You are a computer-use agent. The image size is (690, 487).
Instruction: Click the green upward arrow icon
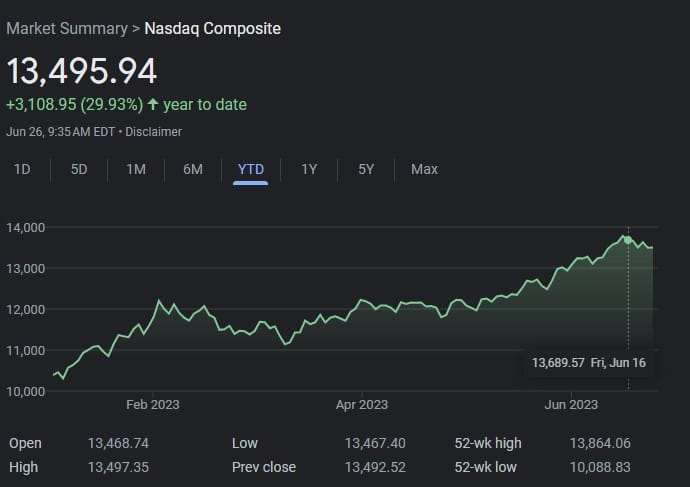[x=153, y=104]
